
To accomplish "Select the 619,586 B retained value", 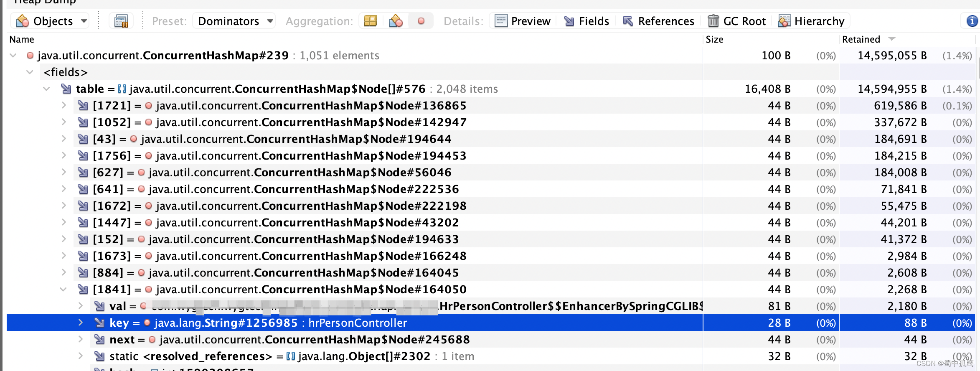I will [x=900, y=105].
